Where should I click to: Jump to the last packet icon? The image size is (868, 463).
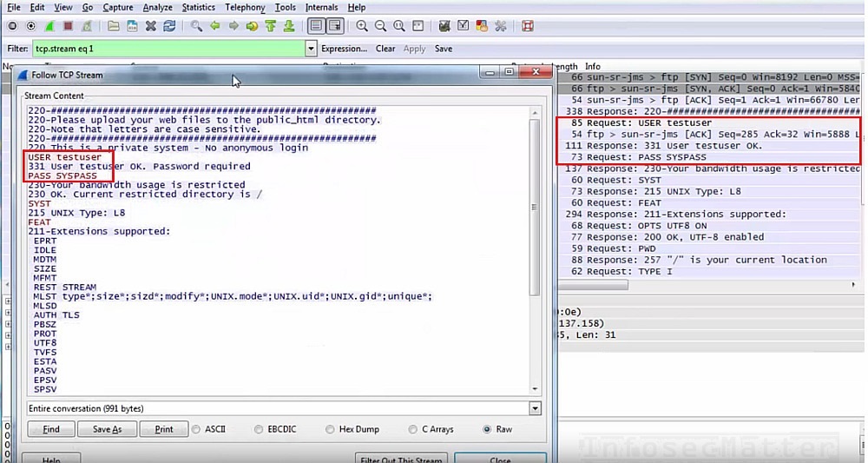coord(289,26)
